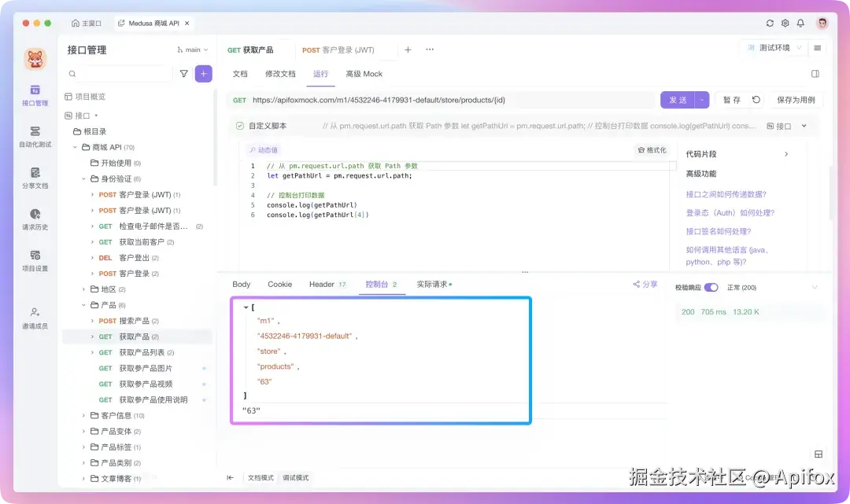The height and width of the screenshot is (504, 850).
Task: Open link 接口签名如何处理?
Action: coord(719,231)
